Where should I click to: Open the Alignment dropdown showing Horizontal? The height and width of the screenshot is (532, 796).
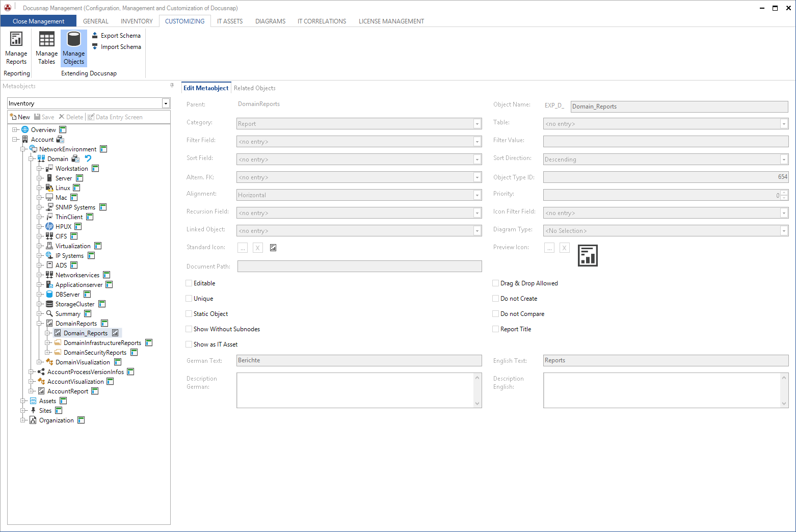(x=477, y=195)
